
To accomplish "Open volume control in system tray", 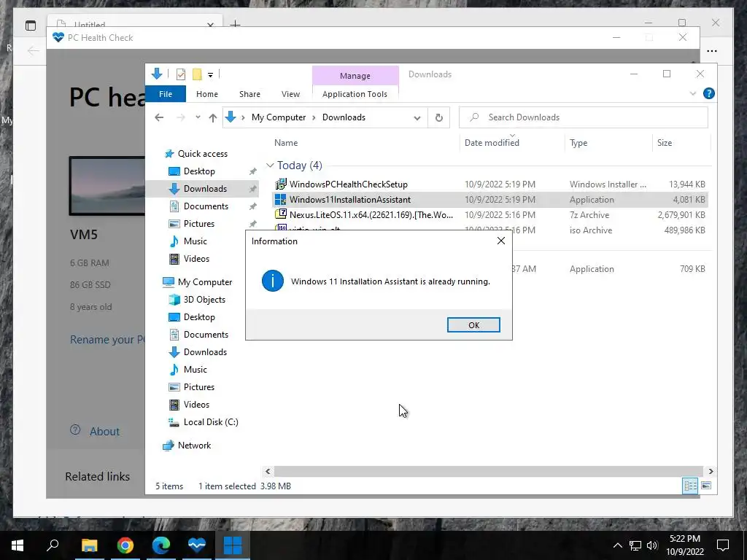I will [x=651, y=545].
